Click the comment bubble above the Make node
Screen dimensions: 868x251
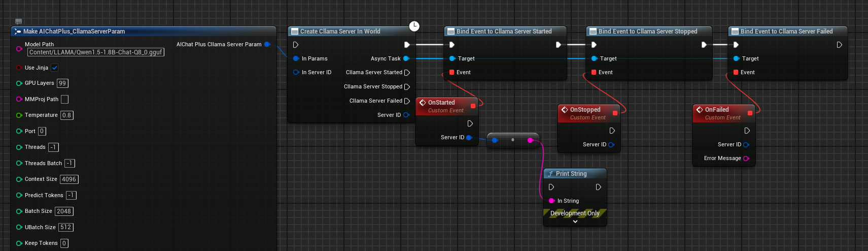19,21
